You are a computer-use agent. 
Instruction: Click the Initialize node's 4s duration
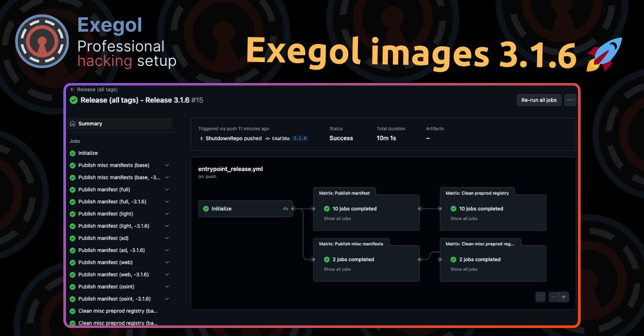pyautogui.click(x=286, y=208)
